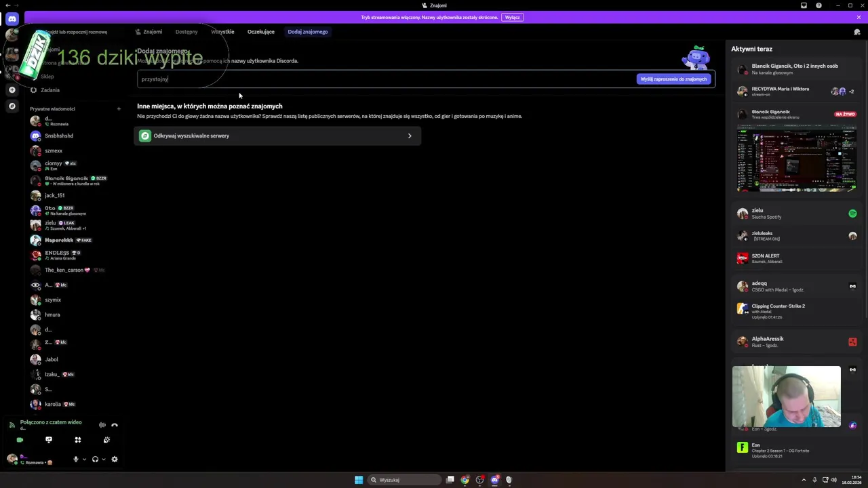Disconnect from the video call

point(115,425)
